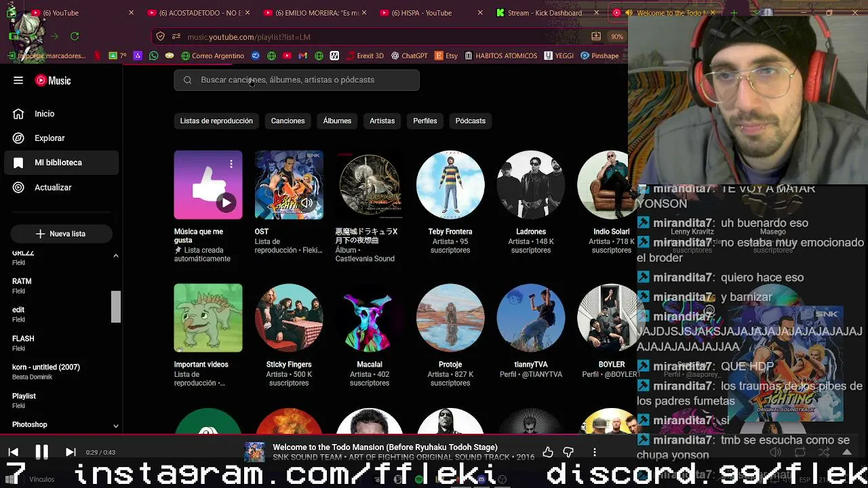The height and width of the screenshot is (488, 868).
Task: Open the Important videos playlist
Action: (208, 318)
